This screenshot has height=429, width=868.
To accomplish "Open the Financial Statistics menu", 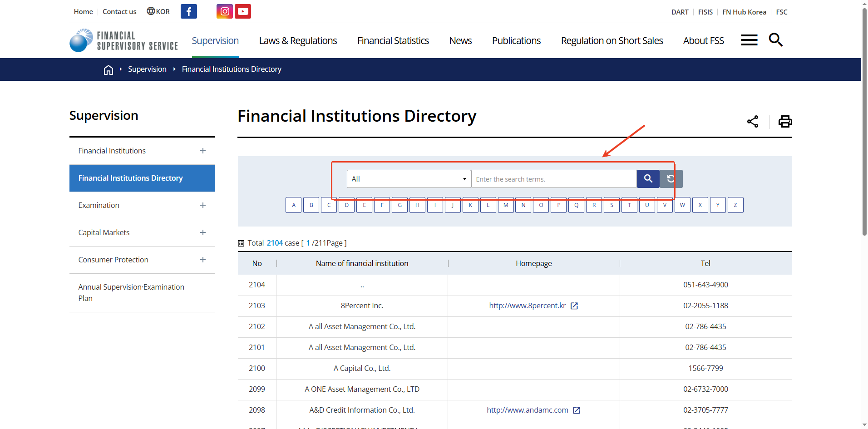I will tap(393, 41).
